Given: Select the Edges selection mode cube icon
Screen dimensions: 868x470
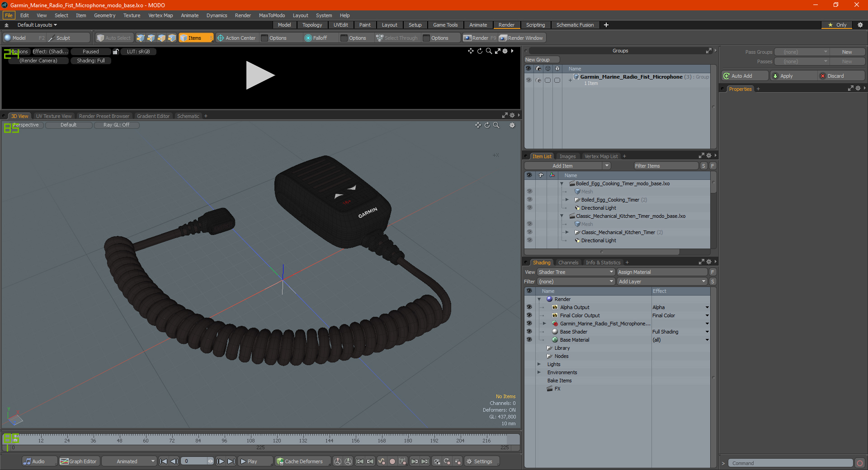Looking at the screenshot, I should pyautogui.click(x=151, y=38).
